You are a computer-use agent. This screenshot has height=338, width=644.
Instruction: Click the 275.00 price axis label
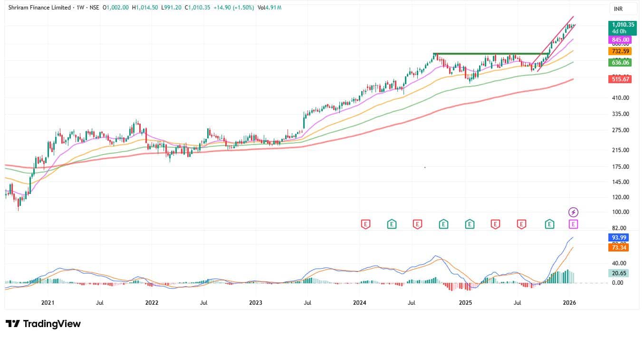(x=621, y=130)
